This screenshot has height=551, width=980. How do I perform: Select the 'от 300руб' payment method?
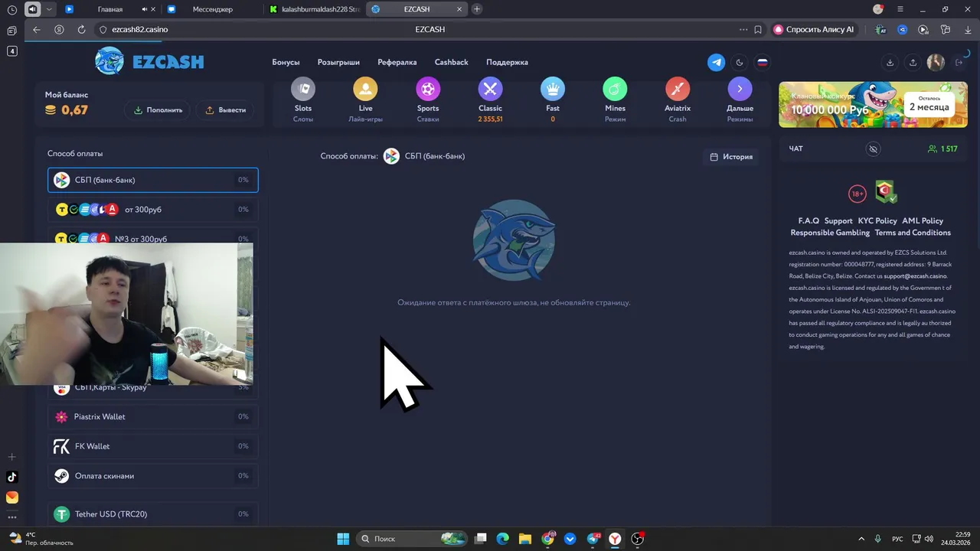(x=153, y=210)
